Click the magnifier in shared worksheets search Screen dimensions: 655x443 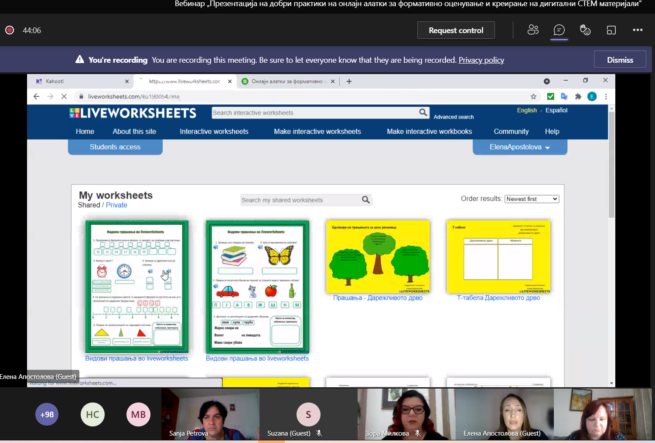pos(366,200)
